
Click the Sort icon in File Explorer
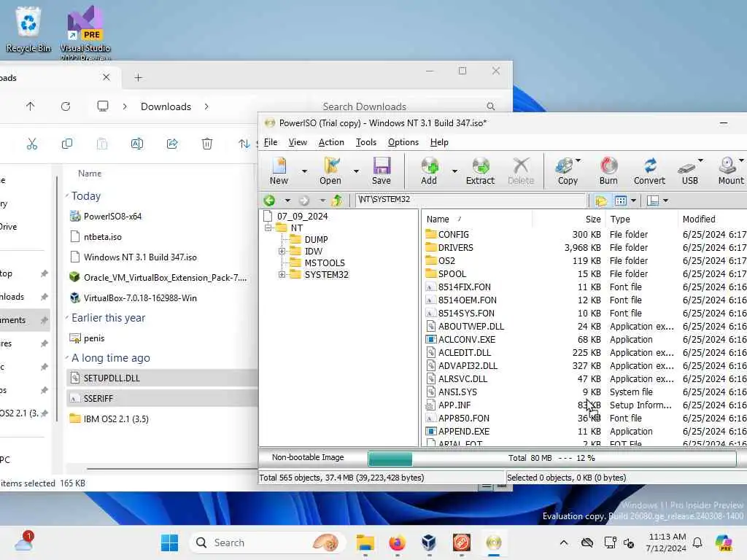tap(244, 144)
